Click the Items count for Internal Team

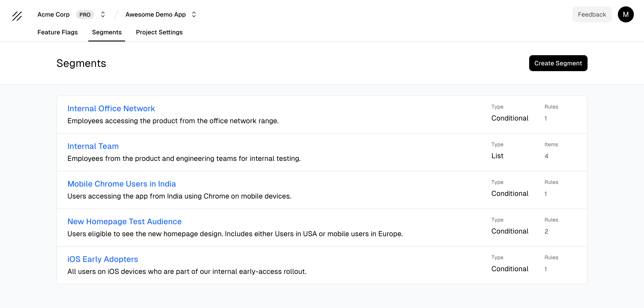click(x=546, y=156)
